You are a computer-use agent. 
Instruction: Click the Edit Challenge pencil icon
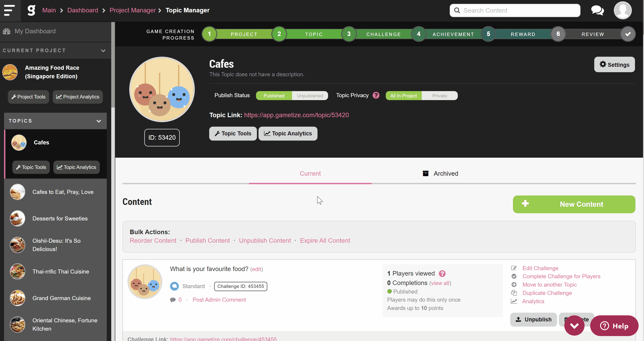(514, 268)
